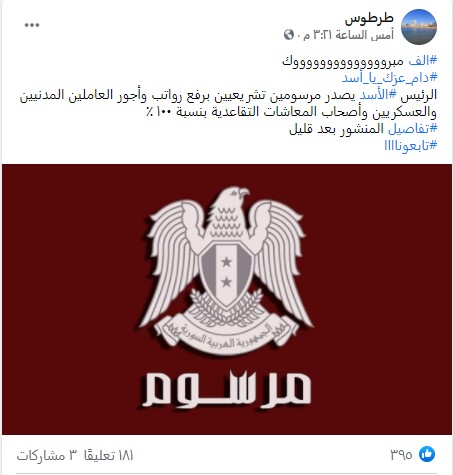View the ٣٩٥ reactions count
453x475 pixels.
pos(401,455)
